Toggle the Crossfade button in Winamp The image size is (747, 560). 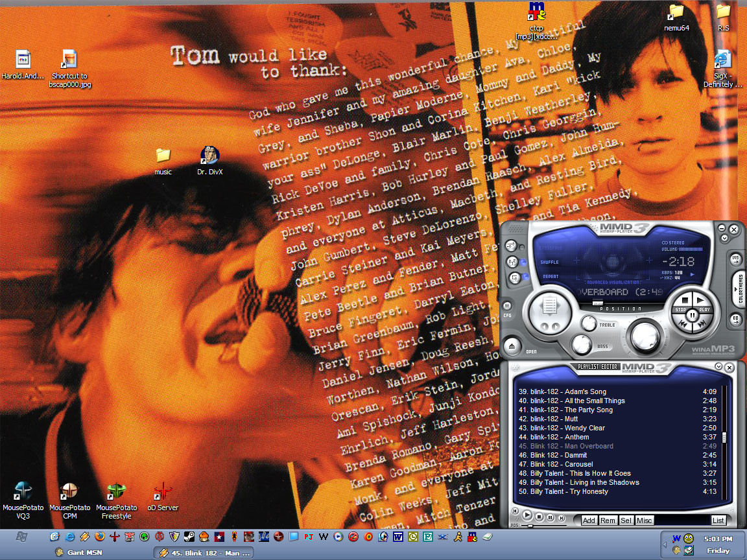tap(511, 246)
